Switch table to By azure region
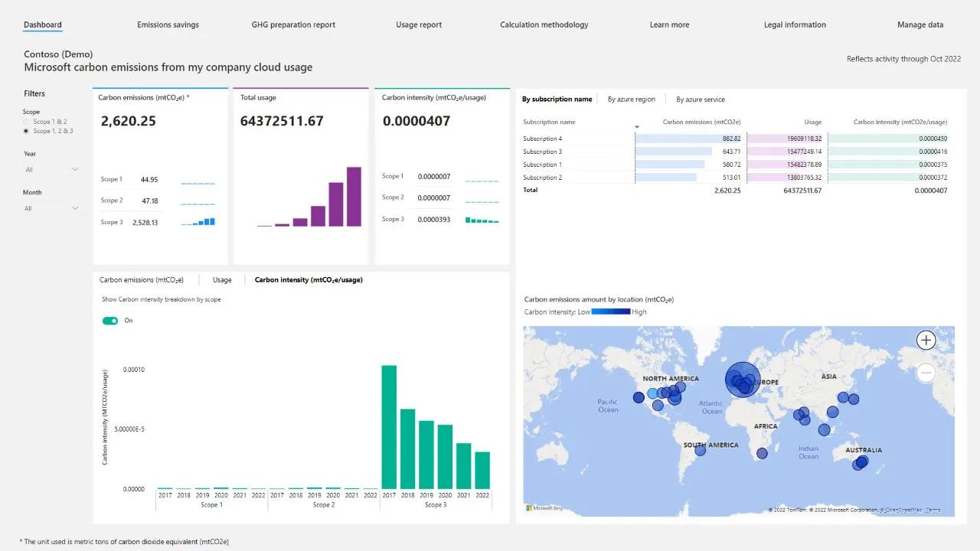980x551 pixels. 632,99
